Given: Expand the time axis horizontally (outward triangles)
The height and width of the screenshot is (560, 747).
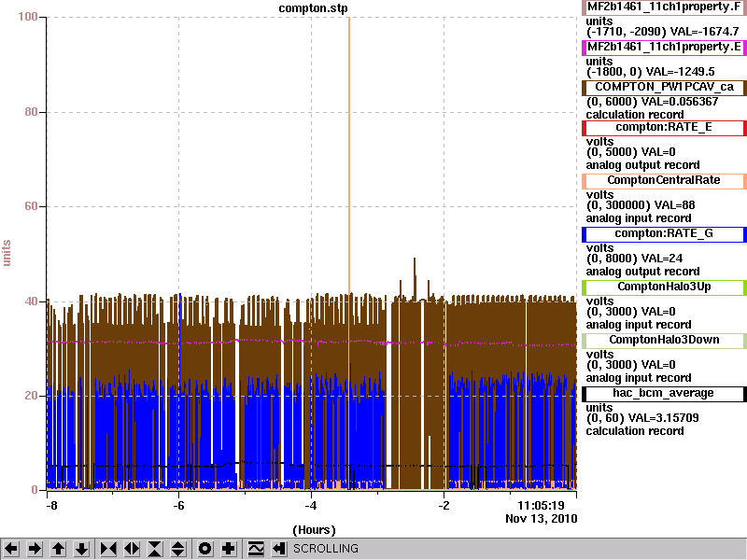Looking at the screenshot, I should click(x=132, y=549).
